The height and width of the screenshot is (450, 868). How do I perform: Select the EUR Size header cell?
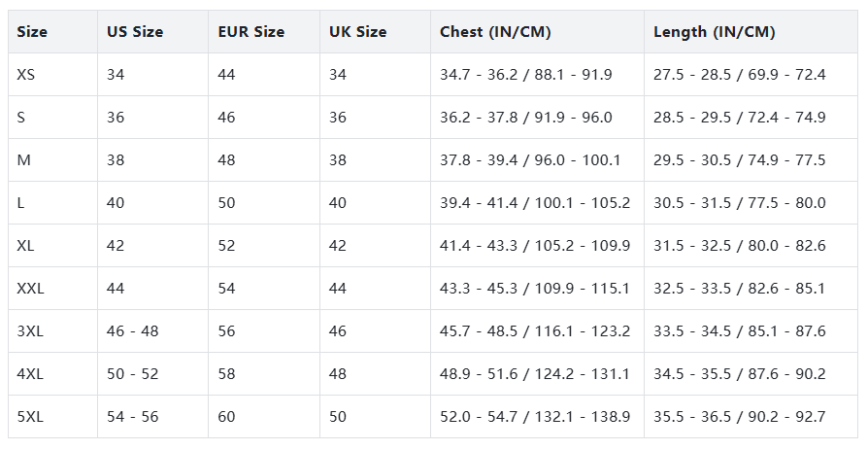click(250, 32)
